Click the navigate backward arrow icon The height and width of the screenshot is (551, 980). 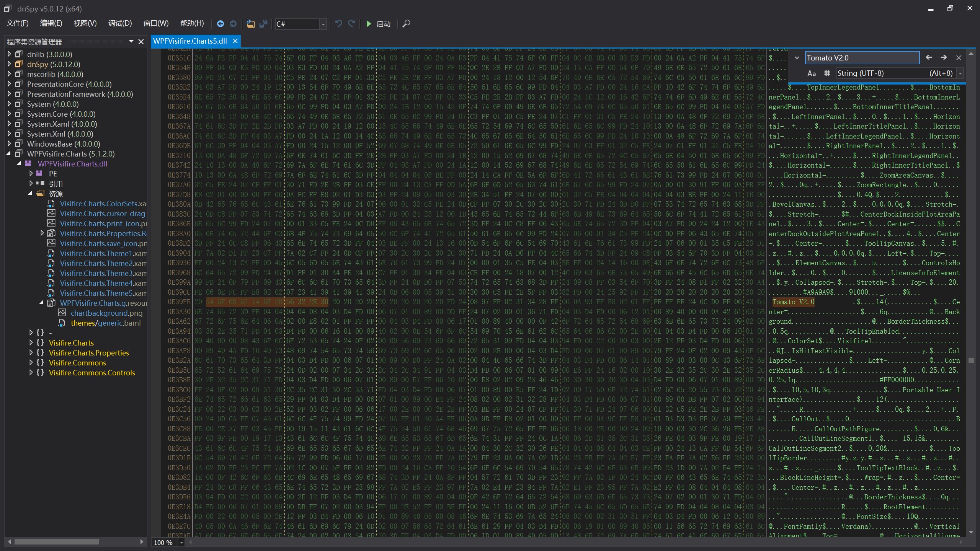tap(220, 24)
